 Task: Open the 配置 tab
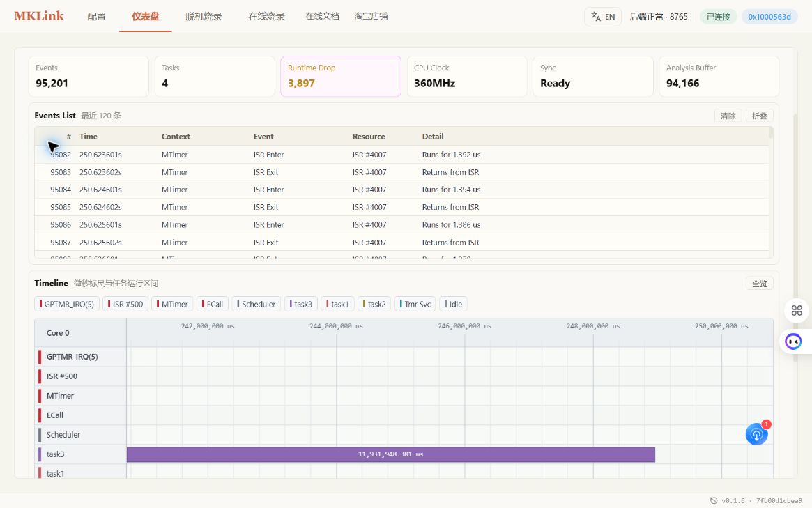click(96, 17)
